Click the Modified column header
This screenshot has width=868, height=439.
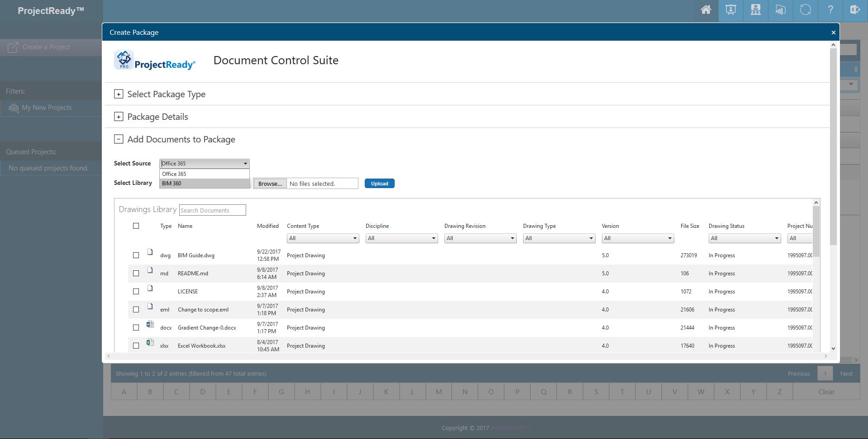click(x=268, y=226)
